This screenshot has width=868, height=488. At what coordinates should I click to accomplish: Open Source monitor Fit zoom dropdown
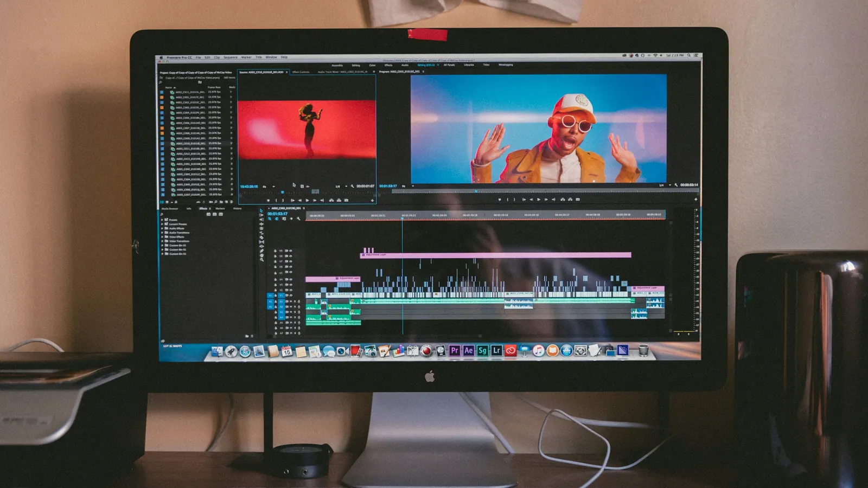[269, 187]
